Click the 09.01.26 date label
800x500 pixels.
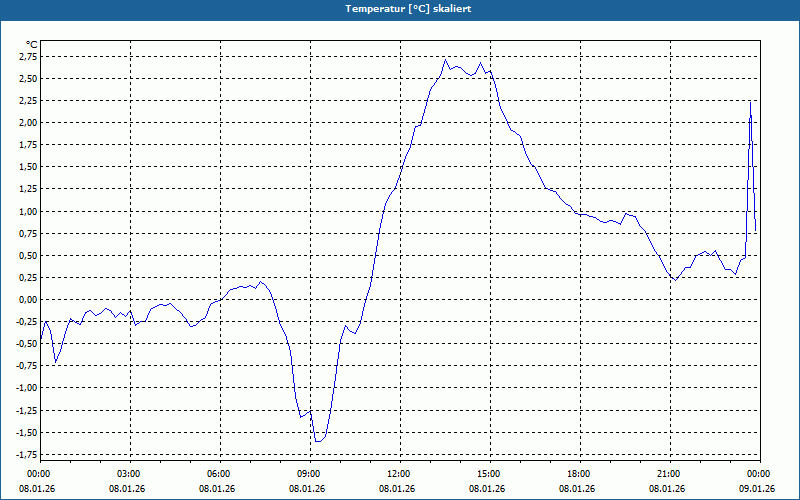[757, 489]
